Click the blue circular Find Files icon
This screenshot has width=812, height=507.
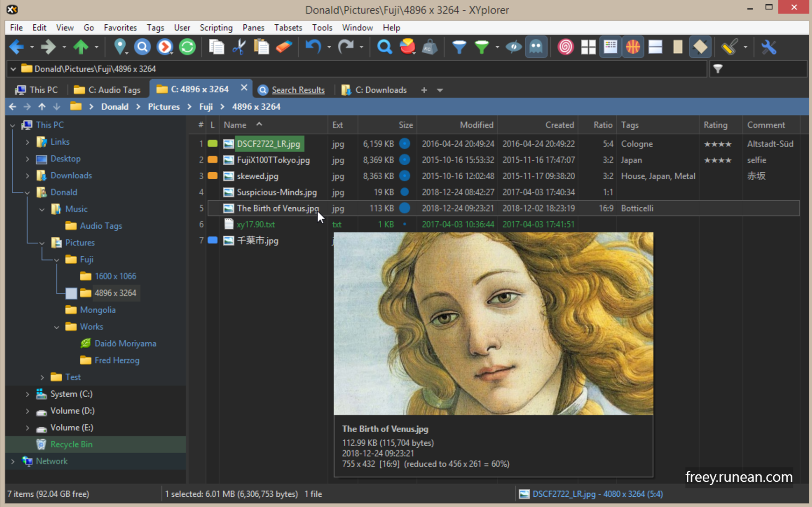pos(142,47)
